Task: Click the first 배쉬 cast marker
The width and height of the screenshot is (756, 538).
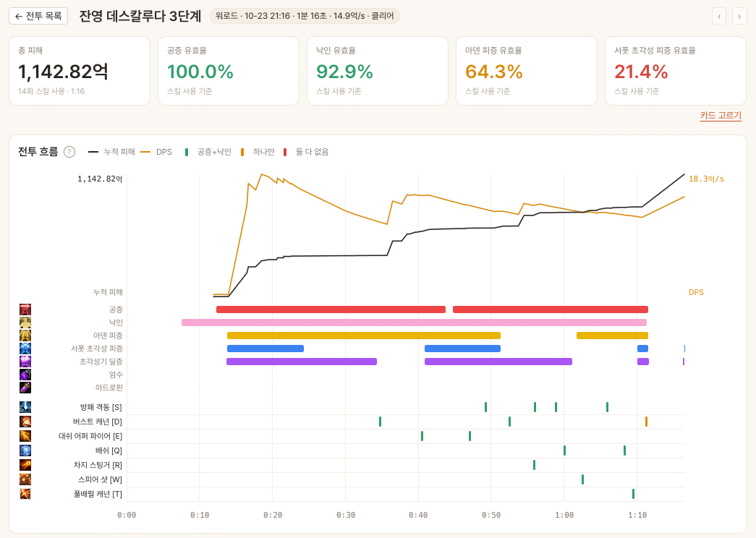Action: (x=564, y=451)
